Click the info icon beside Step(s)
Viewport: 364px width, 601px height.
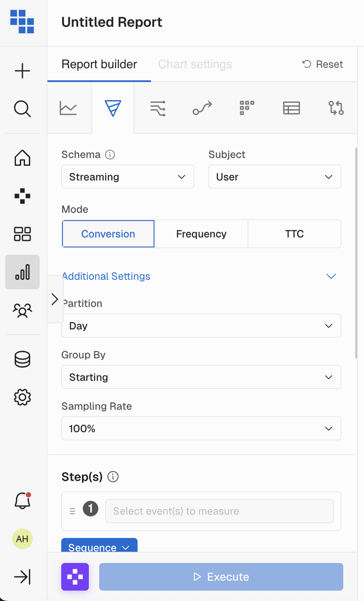click(113, 477)
